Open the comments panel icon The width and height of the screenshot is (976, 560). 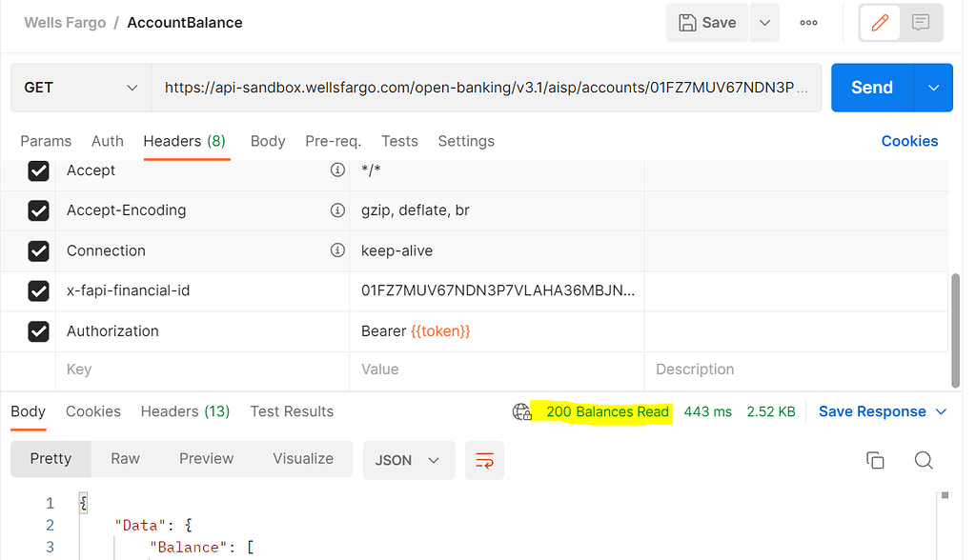coord(920,22)
